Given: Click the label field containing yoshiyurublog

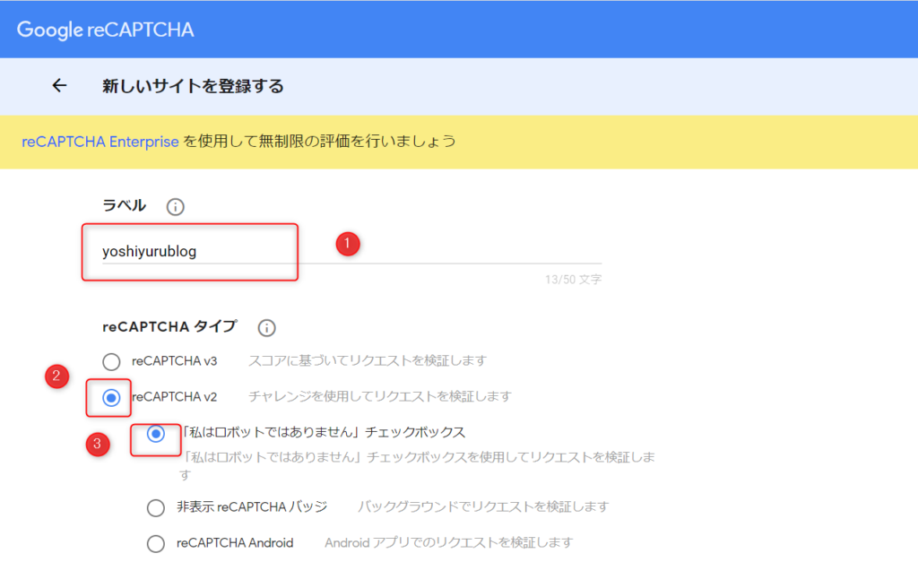Looking at the screenshot, I should click(351, 252).
